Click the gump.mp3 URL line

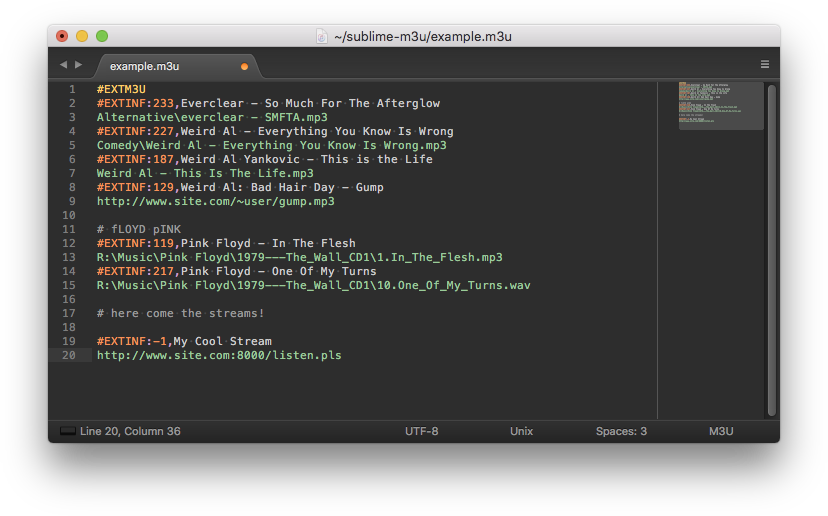point(215,201)
